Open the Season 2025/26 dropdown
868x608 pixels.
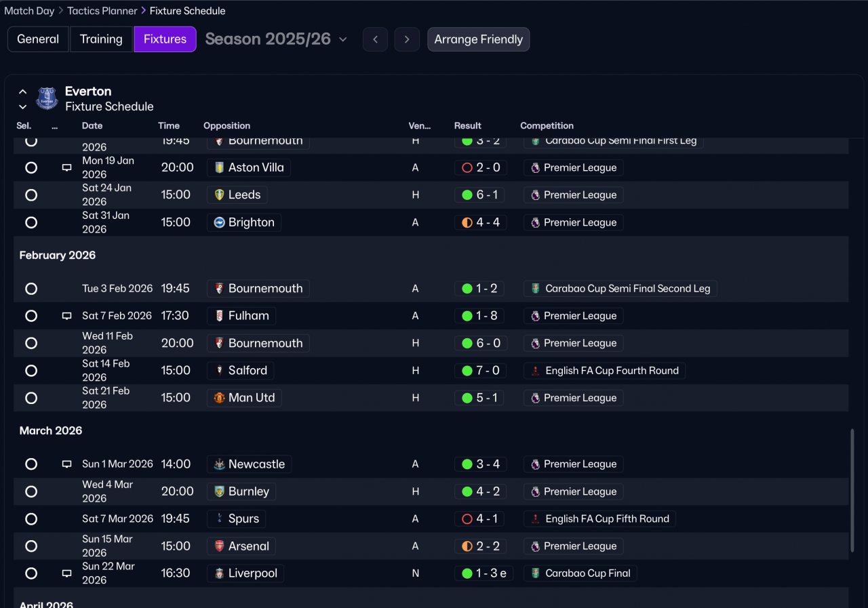[x=276, y=39]
